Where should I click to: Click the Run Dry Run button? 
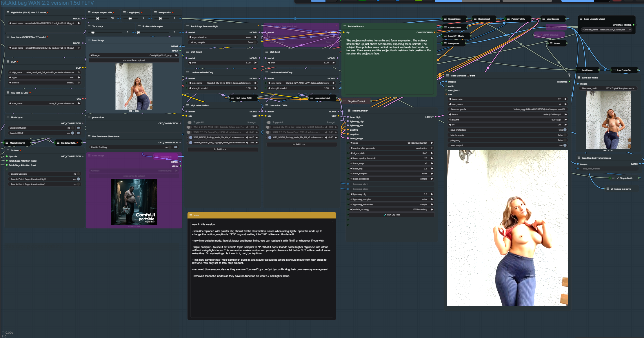pos(392,215)
